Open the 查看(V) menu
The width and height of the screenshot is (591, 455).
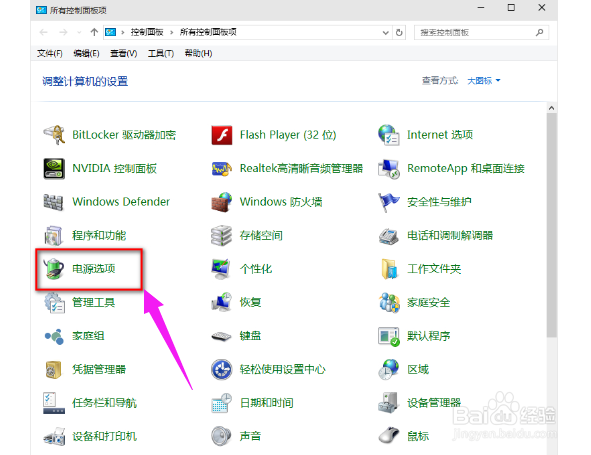[x=124, y=54]
